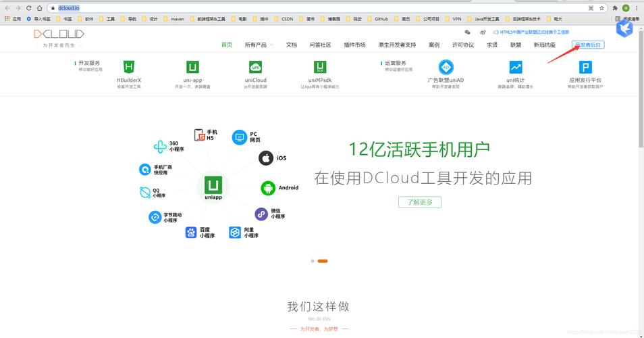This screenshot has height=338, width=644.
Task: Go to browser home page icon
Action: 39,8
